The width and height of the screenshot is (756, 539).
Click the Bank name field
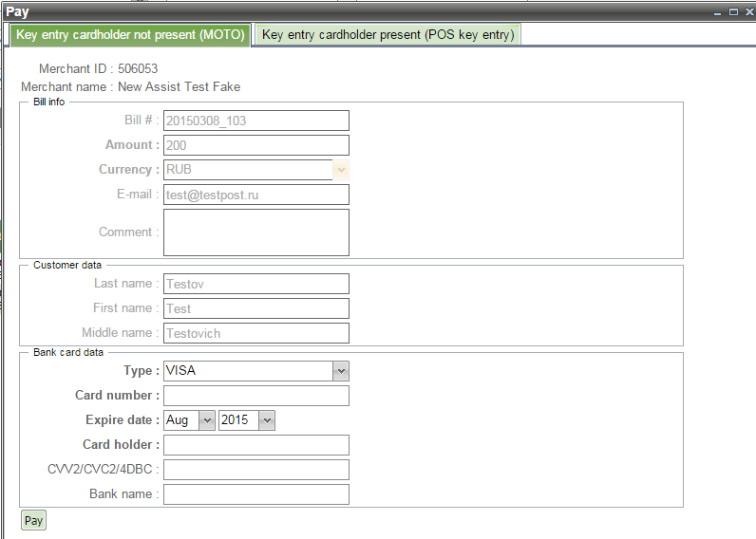255,494
